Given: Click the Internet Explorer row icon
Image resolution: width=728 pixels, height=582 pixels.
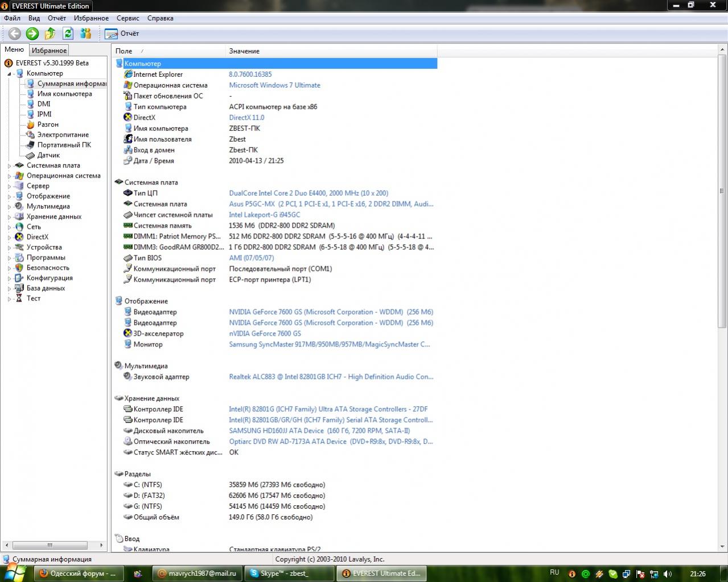Looking at the screenshot, I should click(x=128, y=75).
